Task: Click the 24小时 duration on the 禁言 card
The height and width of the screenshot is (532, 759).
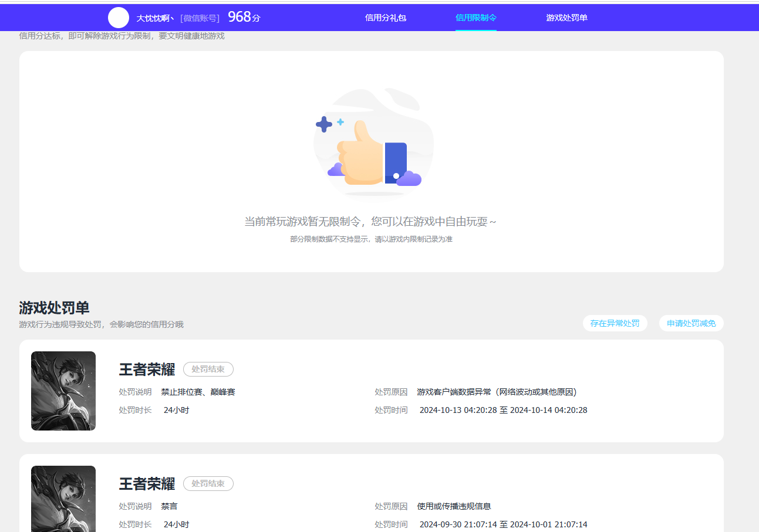Action: (177, 524)
